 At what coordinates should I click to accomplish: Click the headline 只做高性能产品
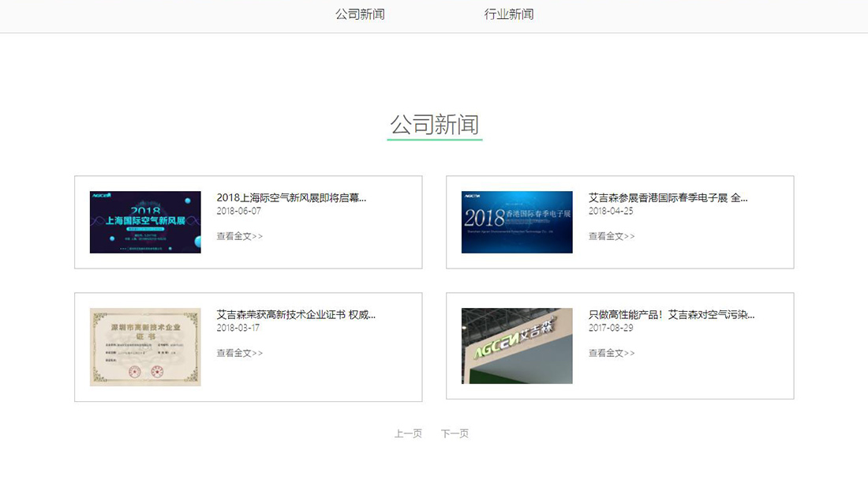coord(670,314)
